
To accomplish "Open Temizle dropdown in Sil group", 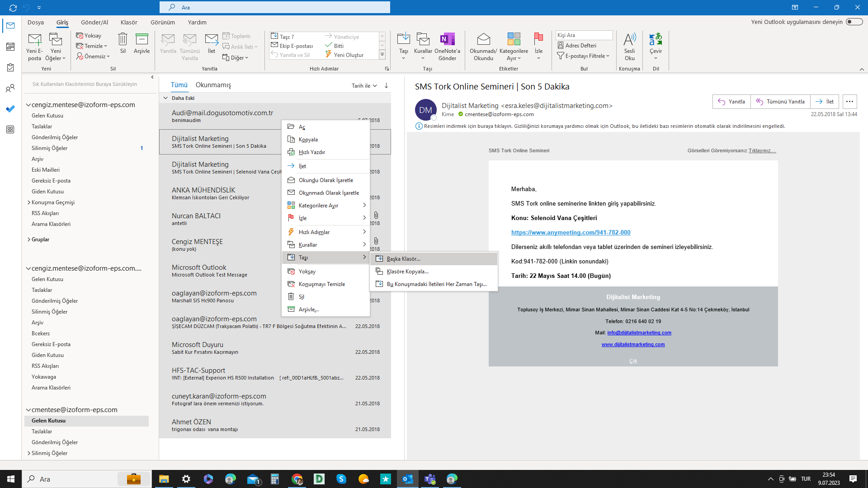I will 92,46.
